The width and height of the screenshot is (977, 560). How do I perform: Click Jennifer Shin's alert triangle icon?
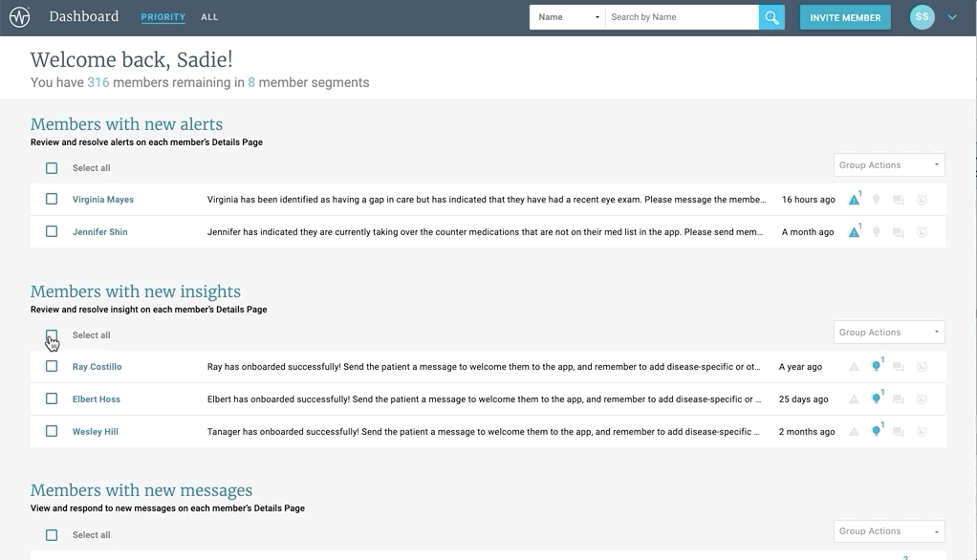[854, 232]
